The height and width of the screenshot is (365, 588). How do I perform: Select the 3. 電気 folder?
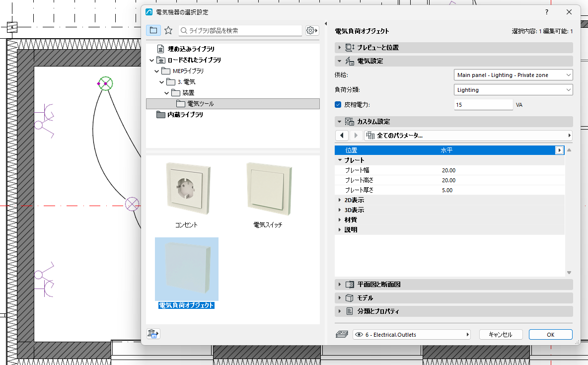point(186,82)
